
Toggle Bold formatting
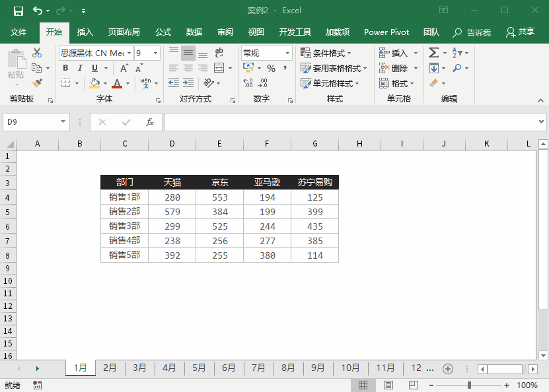(65, 68)
